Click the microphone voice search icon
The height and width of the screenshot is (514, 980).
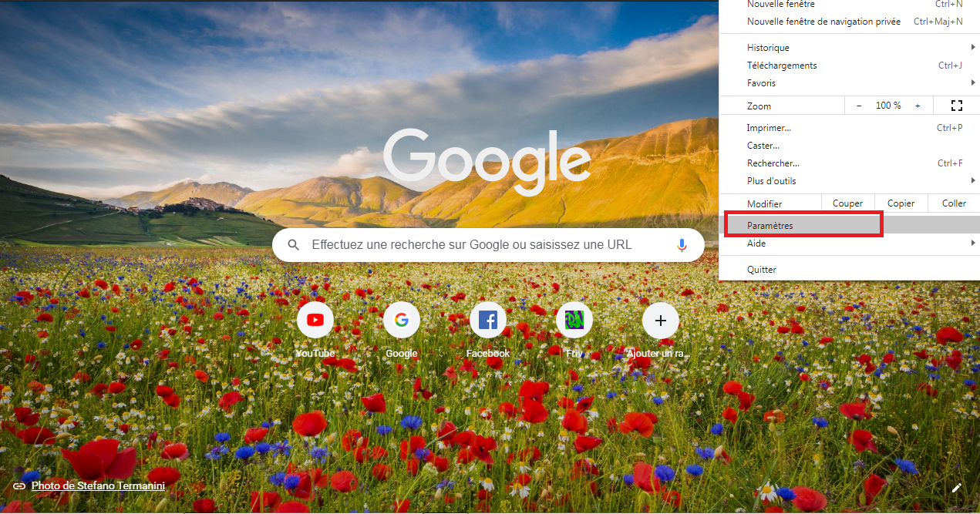point(682,245)
